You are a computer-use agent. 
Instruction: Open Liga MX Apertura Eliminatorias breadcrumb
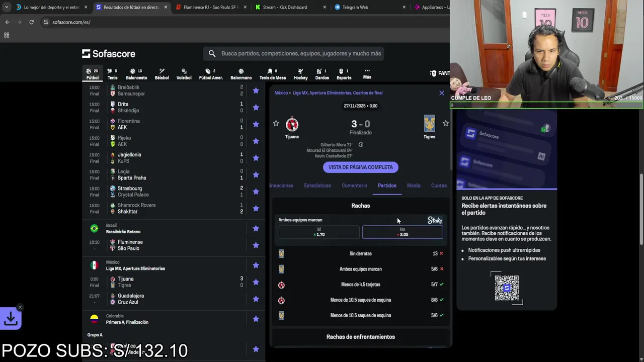point(338,93)
